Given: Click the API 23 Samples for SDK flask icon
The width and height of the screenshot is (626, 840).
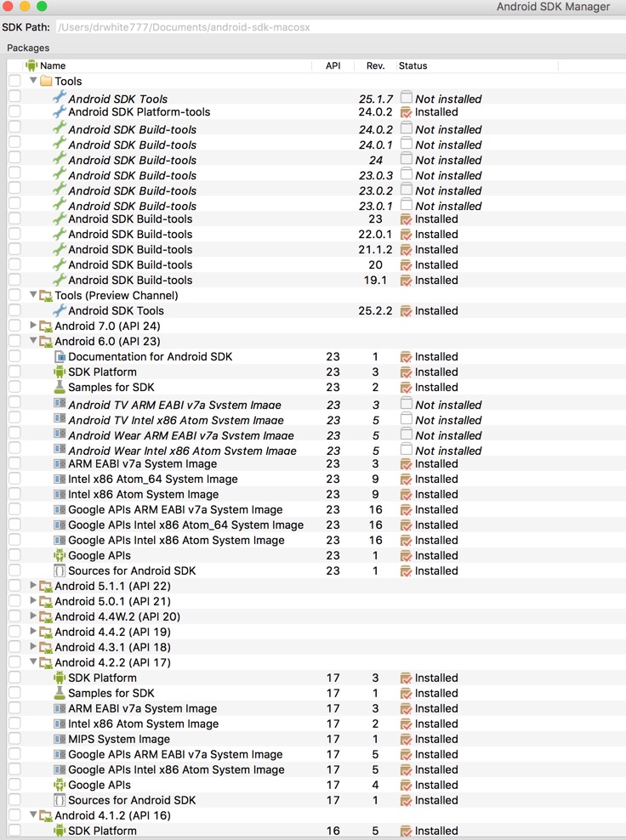Looking at the screenshot, I should tap(60, 387).
